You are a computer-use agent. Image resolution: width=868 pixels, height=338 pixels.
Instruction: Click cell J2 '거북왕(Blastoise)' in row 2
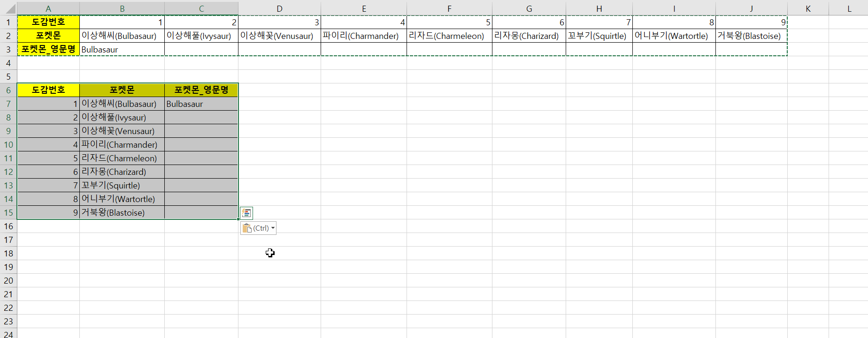[x=751, y=36]
